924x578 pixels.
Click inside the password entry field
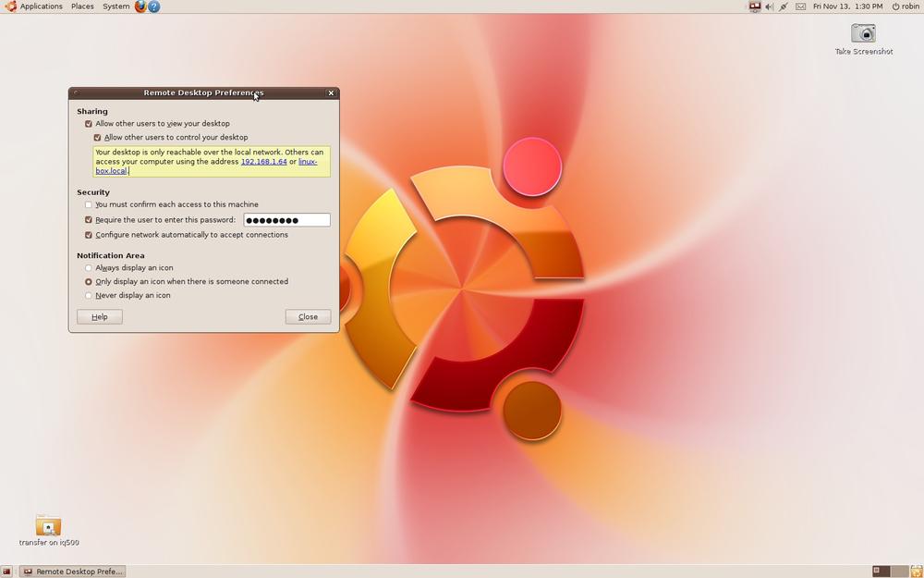coord(286,219)
